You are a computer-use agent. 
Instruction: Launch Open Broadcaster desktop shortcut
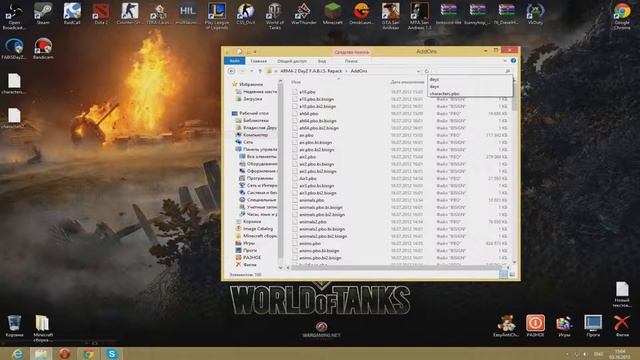click(x=14, y=16)
